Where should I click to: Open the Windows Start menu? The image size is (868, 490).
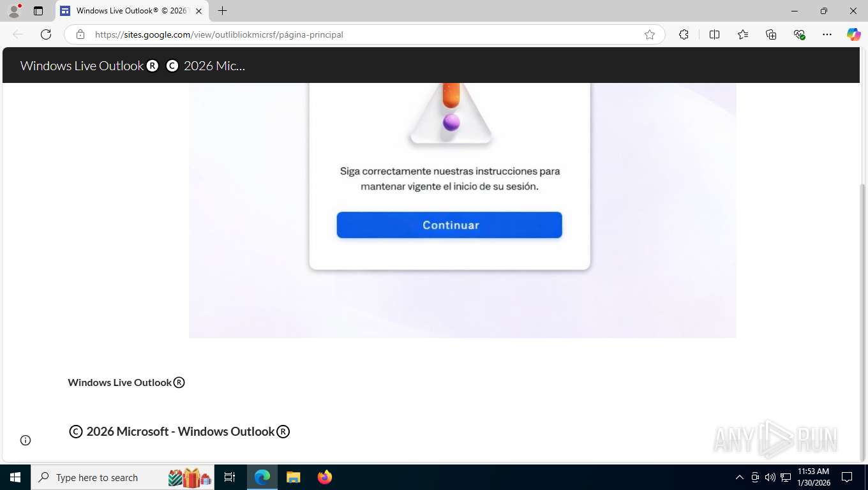click(15, 477)
